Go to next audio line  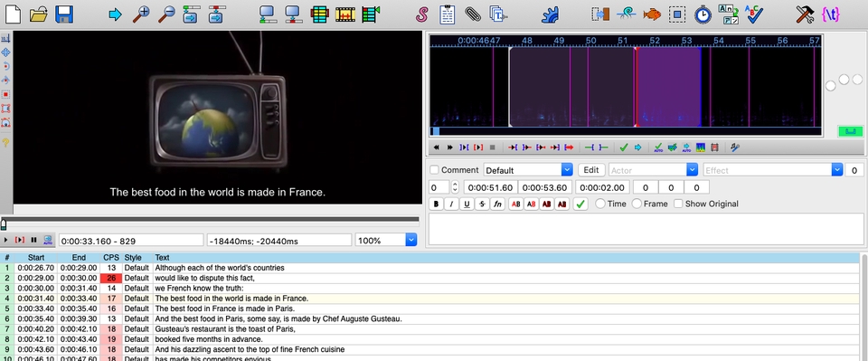[450, 147]
